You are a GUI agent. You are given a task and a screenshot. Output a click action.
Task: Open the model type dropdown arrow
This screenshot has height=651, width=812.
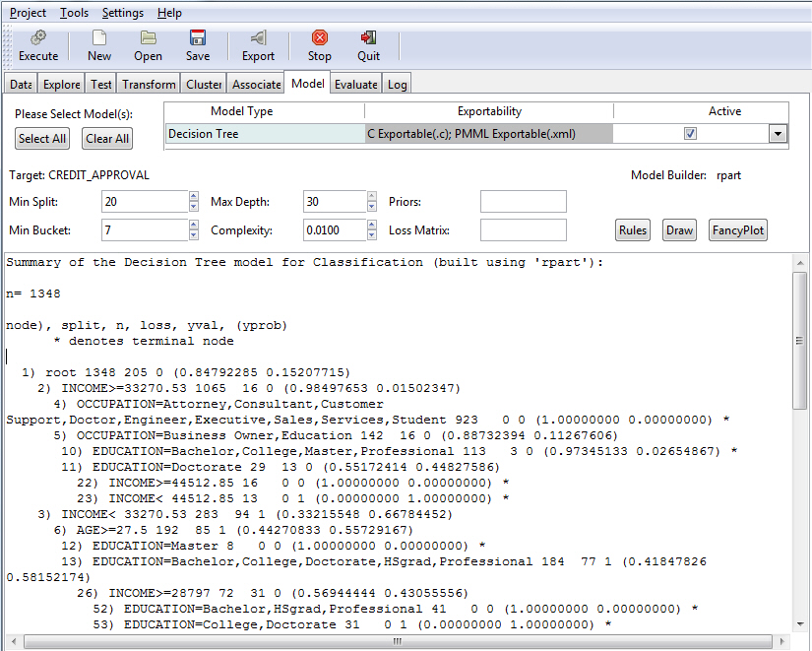point(778,134)
